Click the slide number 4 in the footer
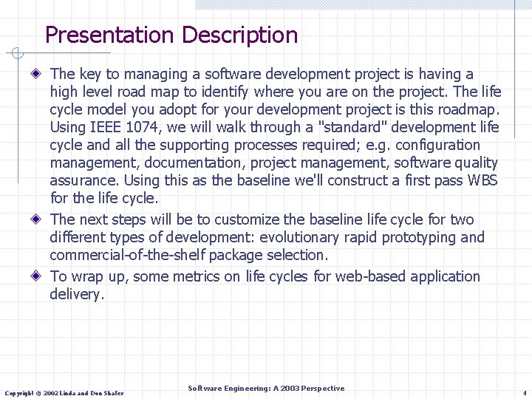This screenshot has width=532, height=399. 525,394
